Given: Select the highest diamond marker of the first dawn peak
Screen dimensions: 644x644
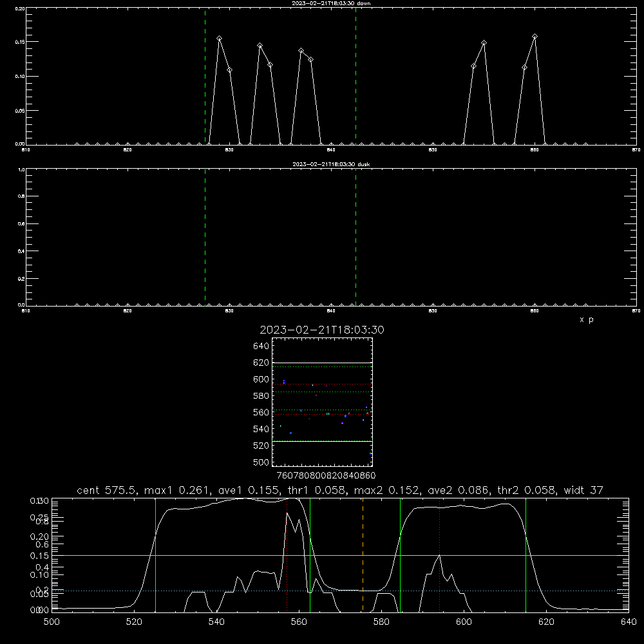Looking at the screenshot, I should pyautogui.click(x=220, y=39).
